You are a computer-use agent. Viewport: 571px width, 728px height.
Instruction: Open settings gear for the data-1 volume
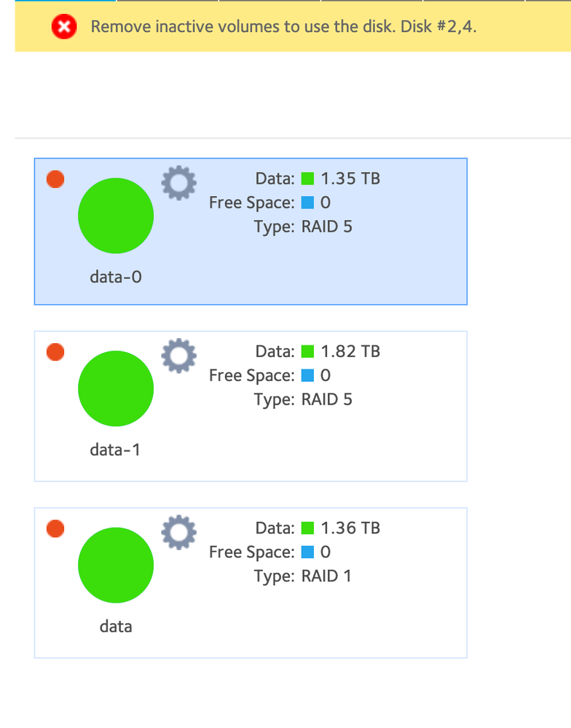(x=178, y=356)
